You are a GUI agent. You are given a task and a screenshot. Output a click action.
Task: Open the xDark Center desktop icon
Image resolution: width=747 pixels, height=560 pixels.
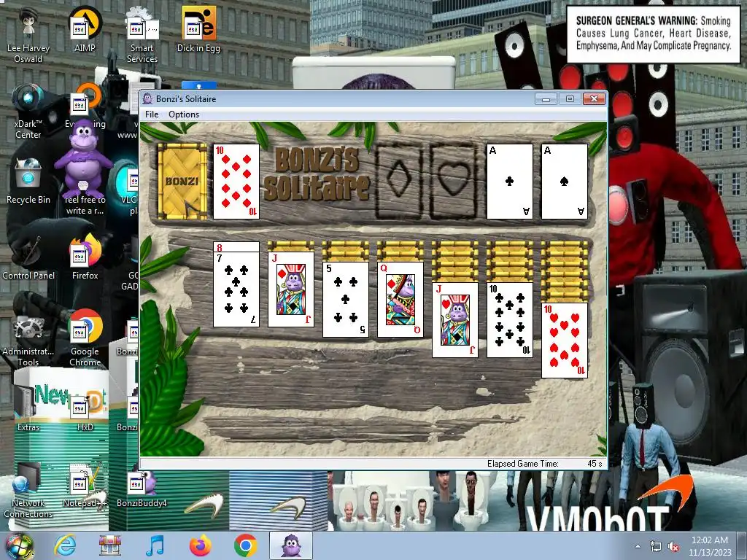pyautogui.click(x=28, y=112)
